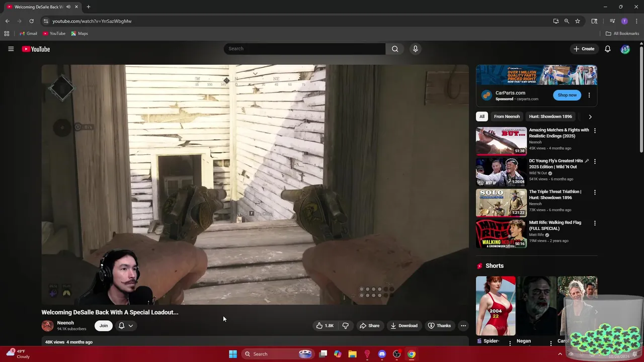
Task: Select the From Neenoh filter chip
Action: (x=507, y=117)
